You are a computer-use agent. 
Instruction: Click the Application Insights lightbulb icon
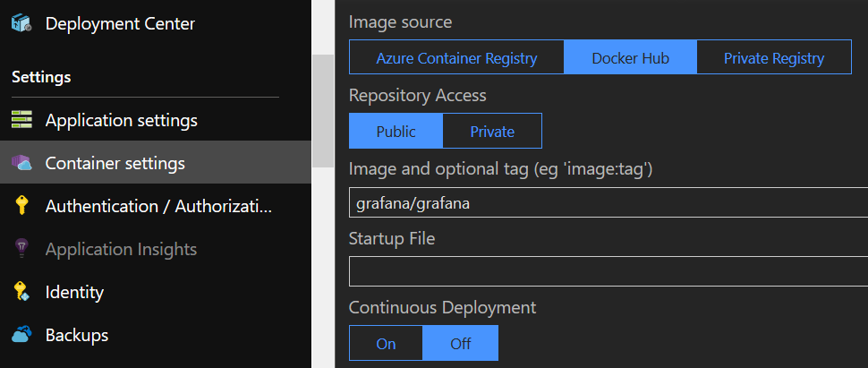coord(21,248)
